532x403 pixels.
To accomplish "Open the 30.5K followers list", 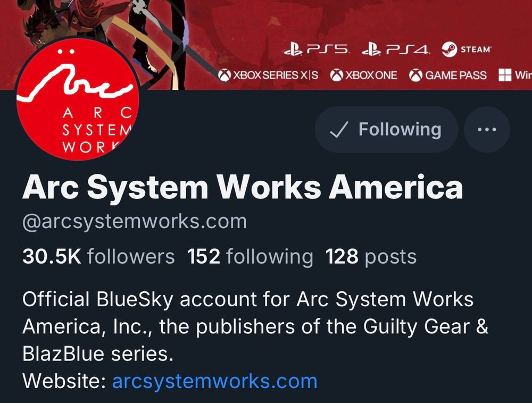I will (98, 256).
